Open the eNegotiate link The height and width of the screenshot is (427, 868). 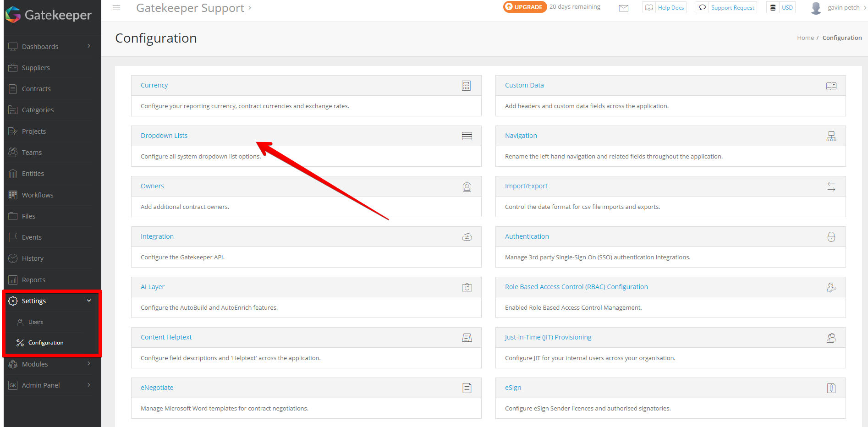[157, 388]
